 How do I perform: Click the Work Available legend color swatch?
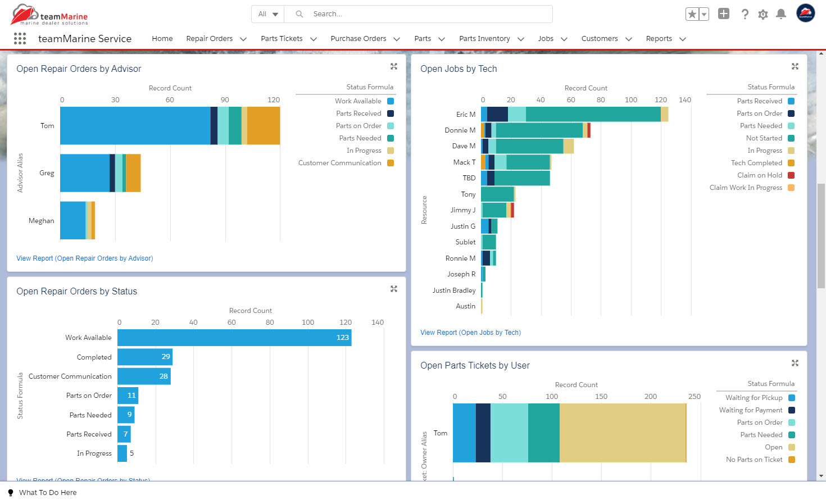click(x=391, y=101)
